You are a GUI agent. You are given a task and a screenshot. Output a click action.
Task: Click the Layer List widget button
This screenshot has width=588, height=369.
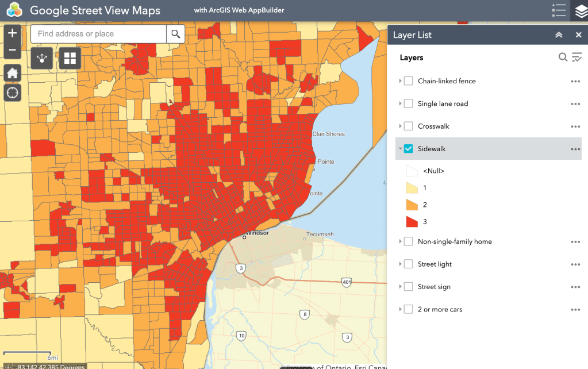[579, 11]
